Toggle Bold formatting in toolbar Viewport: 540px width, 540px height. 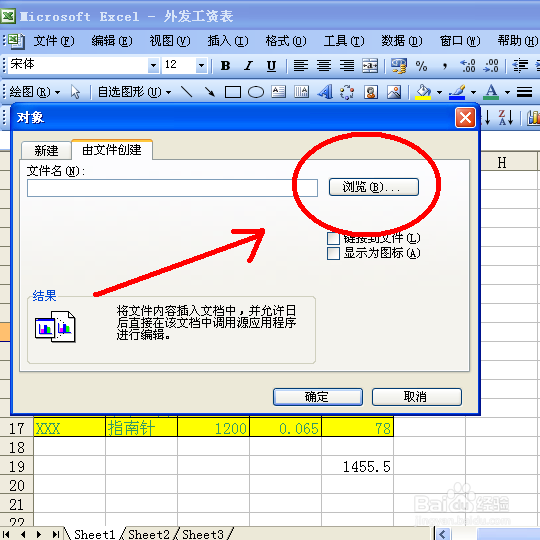226,65
